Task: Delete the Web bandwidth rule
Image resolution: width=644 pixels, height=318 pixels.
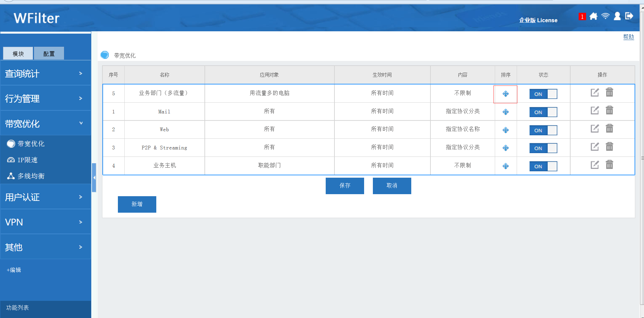Action: [x=609, y=129]
